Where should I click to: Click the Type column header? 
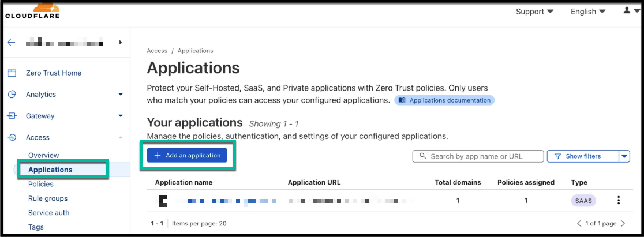coord(579,182)
